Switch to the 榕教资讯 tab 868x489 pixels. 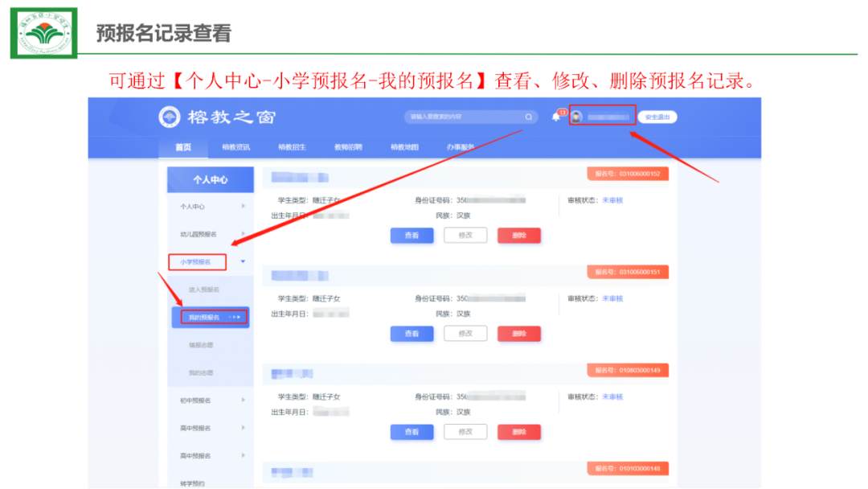click(x=236, y=147)
